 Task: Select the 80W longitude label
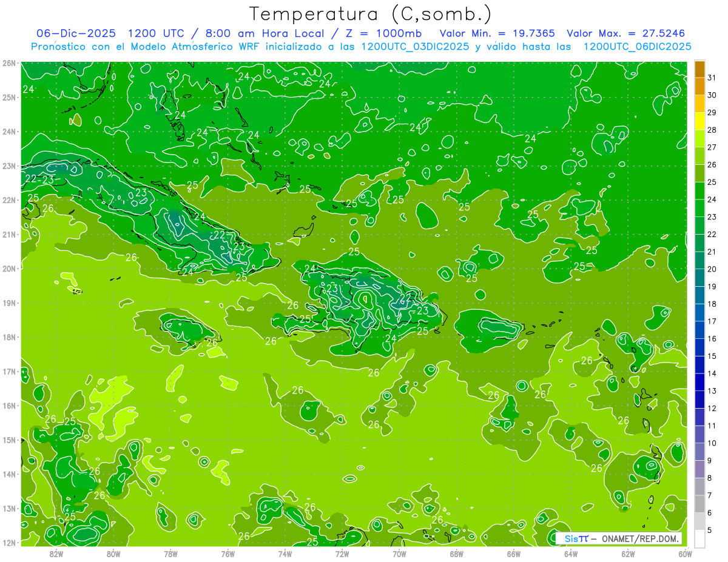(113, 554)
